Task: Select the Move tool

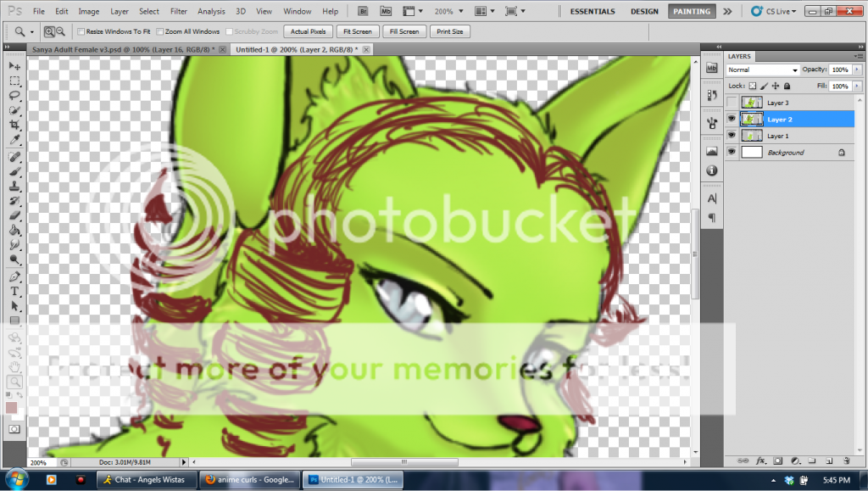Action: tap(14, 66)
